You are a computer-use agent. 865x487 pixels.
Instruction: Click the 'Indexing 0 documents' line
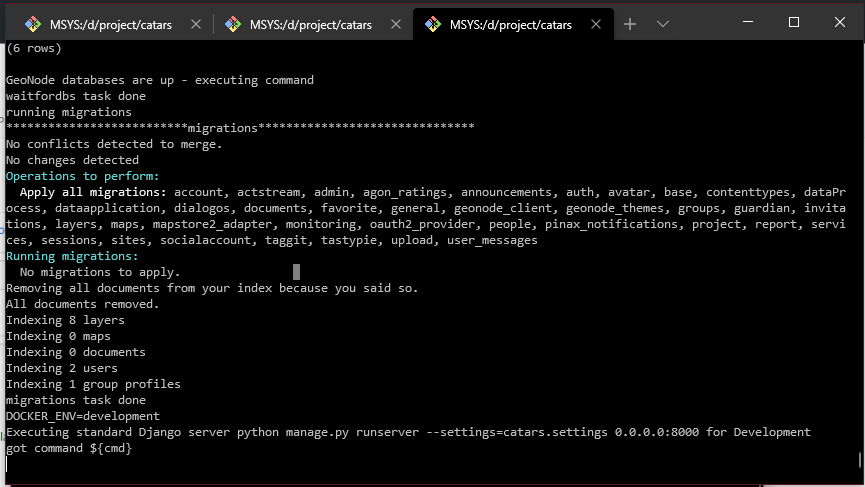point(76,352)
